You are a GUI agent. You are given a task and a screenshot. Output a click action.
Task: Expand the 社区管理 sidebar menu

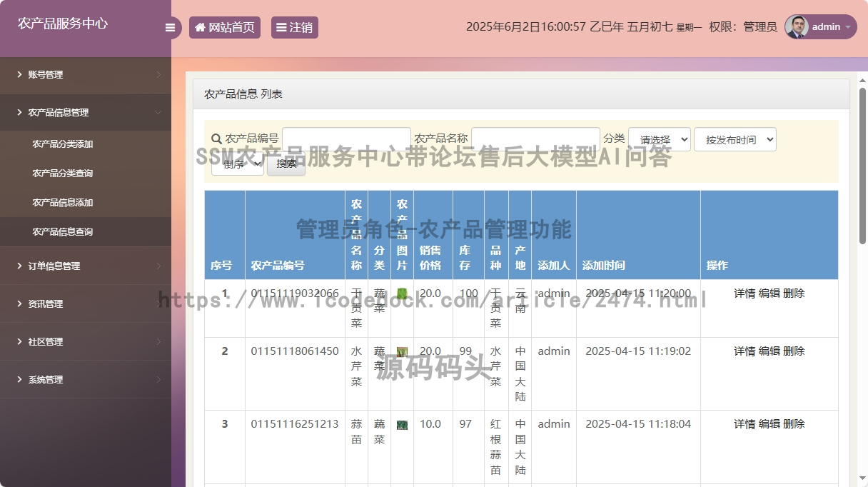tap(86, 341)
